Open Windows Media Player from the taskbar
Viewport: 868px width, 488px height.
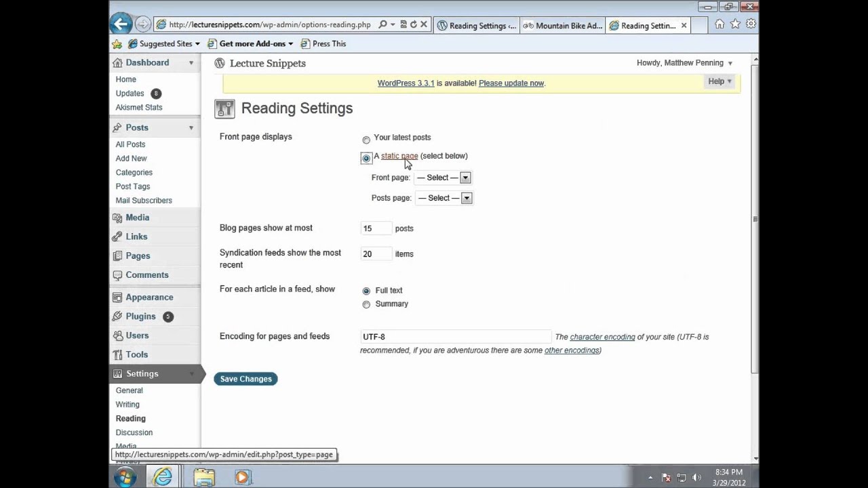click(x=242, y=477)
